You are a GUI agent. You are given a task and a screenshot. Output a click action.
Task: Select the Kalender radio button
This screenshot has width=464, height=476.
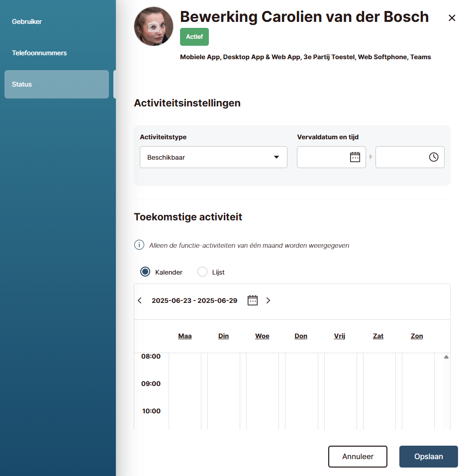pos(145,272)
